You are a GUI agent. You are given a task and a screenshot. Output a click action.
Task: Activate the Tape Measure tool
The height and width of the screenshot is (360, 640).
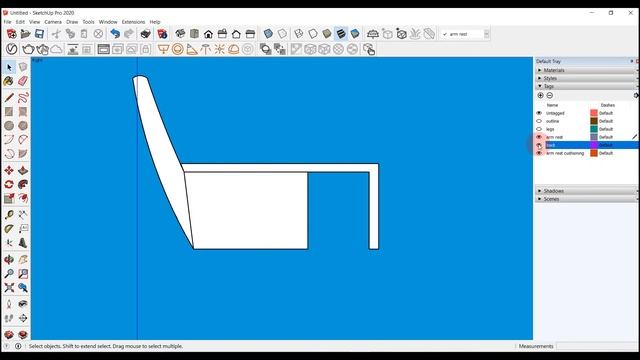(9, 215)
